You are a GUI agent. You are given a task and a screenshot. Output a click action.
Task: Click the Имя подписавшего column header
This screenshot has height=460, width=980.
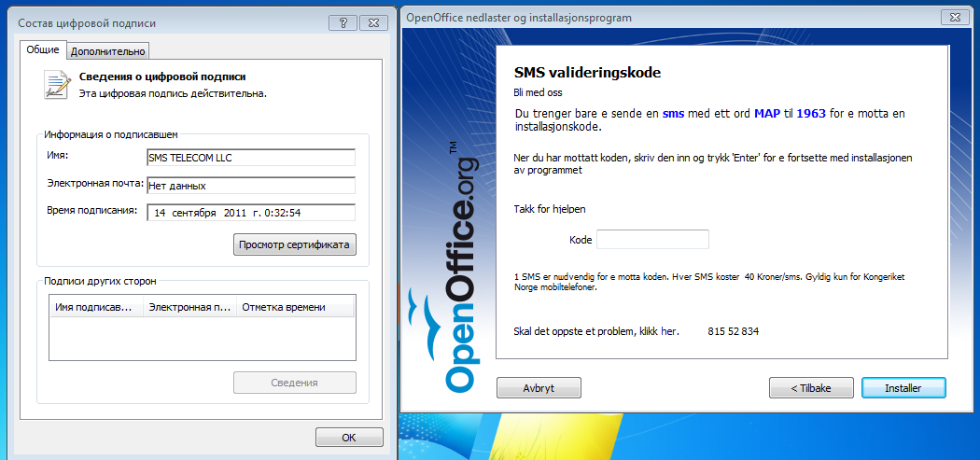pos(96,308)
